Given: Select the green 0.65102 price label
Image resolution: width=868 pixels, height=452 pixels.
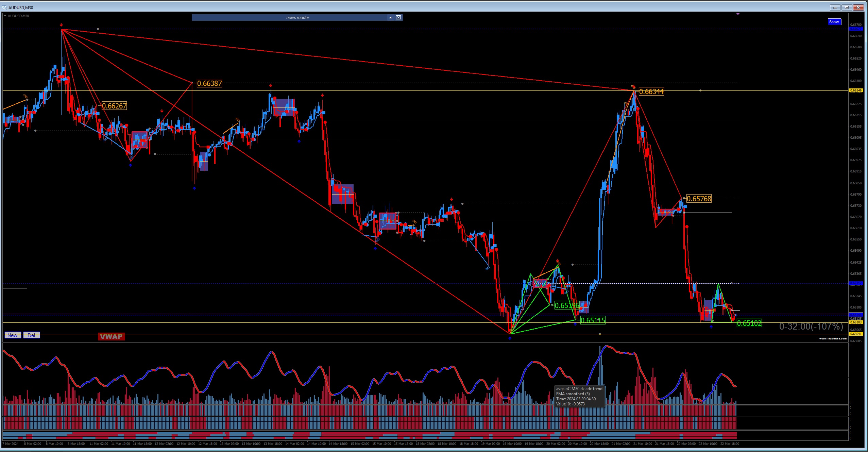Looking at the screenshot, I should (749, 323).
